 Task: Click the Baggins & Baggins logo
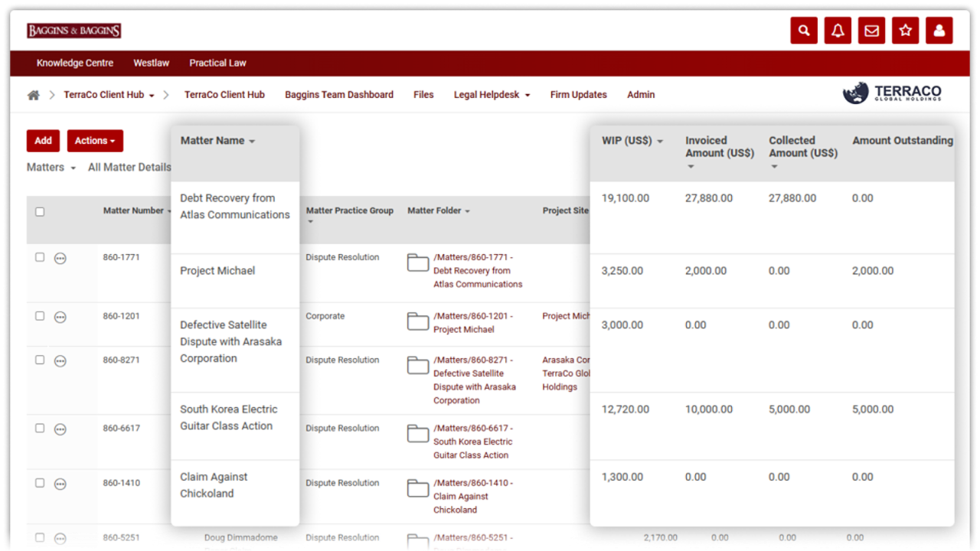pos(74,31)
